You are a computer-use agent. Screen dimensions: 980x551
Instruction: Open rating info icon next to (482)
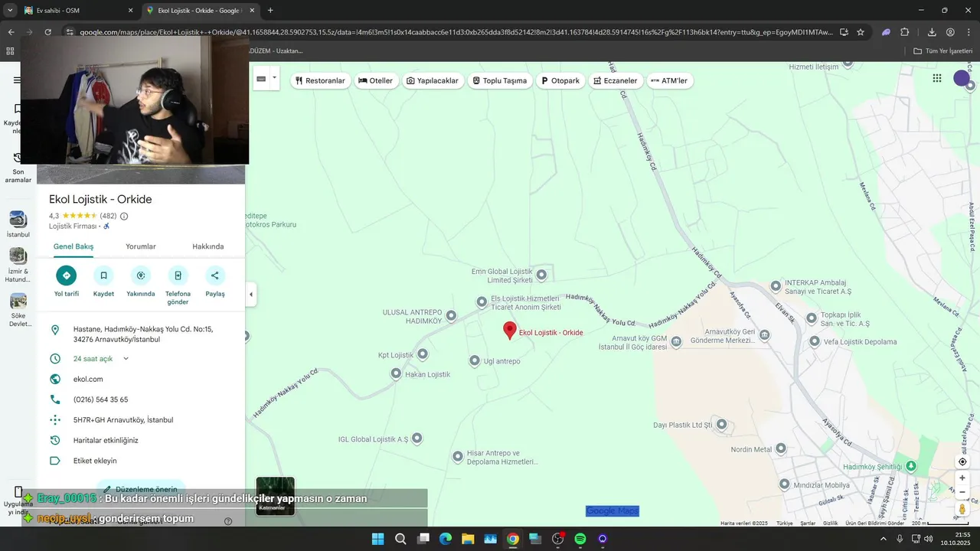[x=124, y=216]
